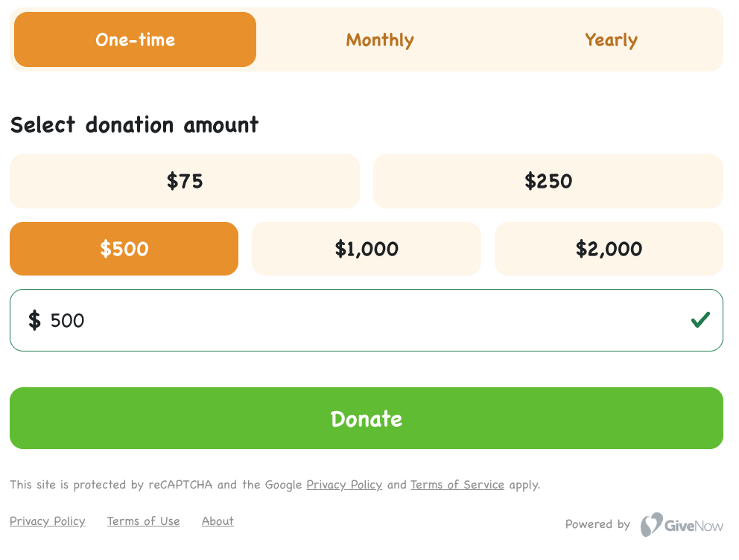Click the dollar sign icon in amount field
Screen dimensions: 739x560
coord(34,320)
